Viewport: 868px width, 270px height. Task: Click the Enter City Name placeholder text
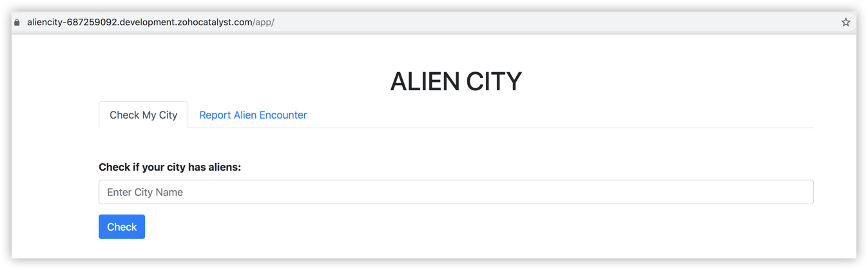(145, 193)
